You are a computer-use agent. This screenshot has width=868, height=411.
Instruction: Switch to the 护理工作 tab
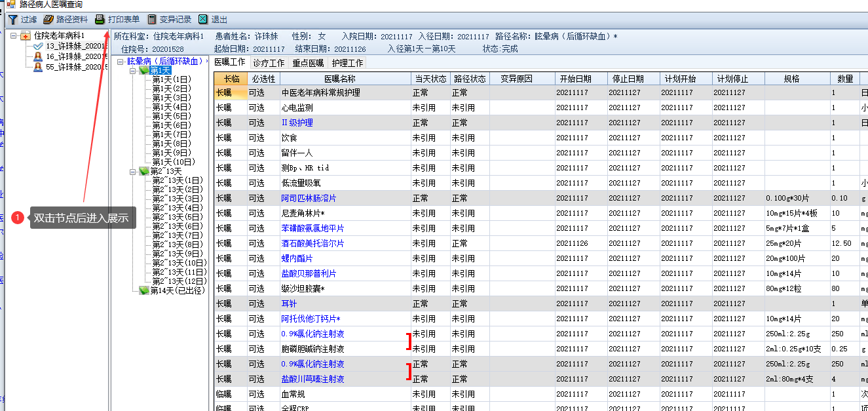(x=347, y=64)
